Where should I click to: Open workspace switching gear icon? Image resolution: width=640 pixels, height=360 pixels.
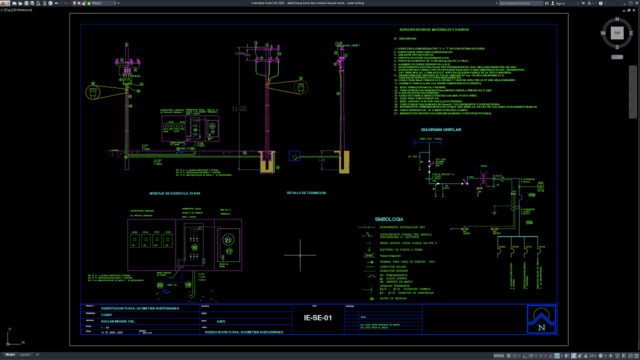pyautogui.click(x=600, y=356)
